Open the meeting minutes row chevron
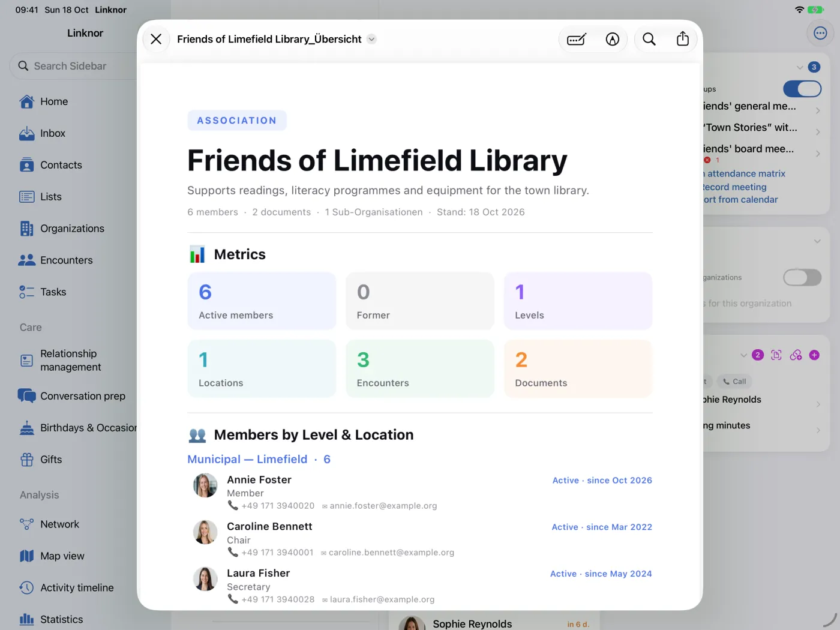The image size is (840, 630). pyautogui.click(x=818, y=430)
